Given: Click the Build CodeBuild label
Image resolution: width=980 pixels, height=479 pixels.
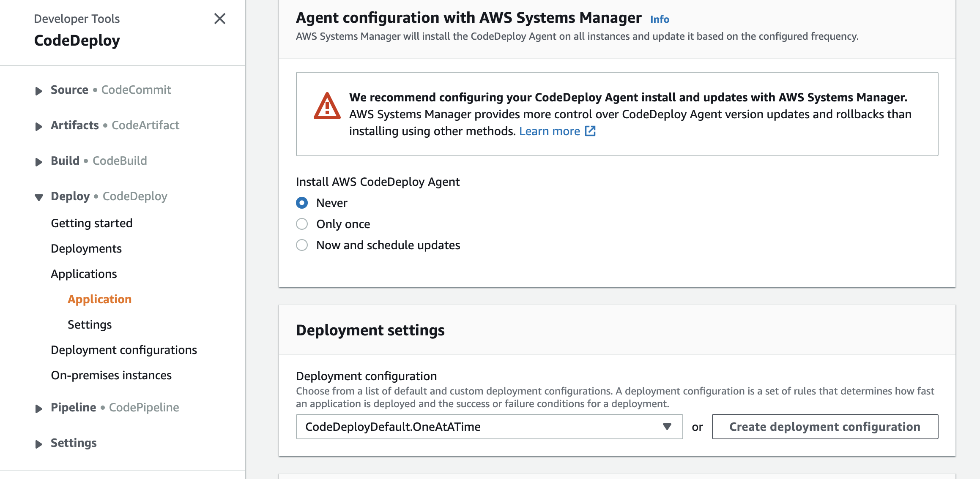Looking at the screenshot, I should (x=99, y=161).
